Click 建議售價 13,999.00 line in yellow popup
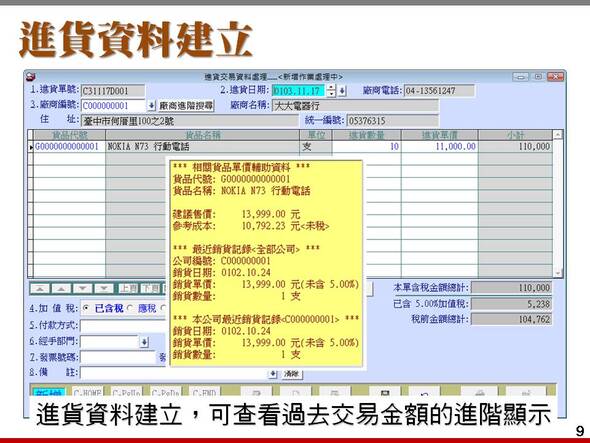The height and width of the screenshot is (443, 590). tap(236, 214)
